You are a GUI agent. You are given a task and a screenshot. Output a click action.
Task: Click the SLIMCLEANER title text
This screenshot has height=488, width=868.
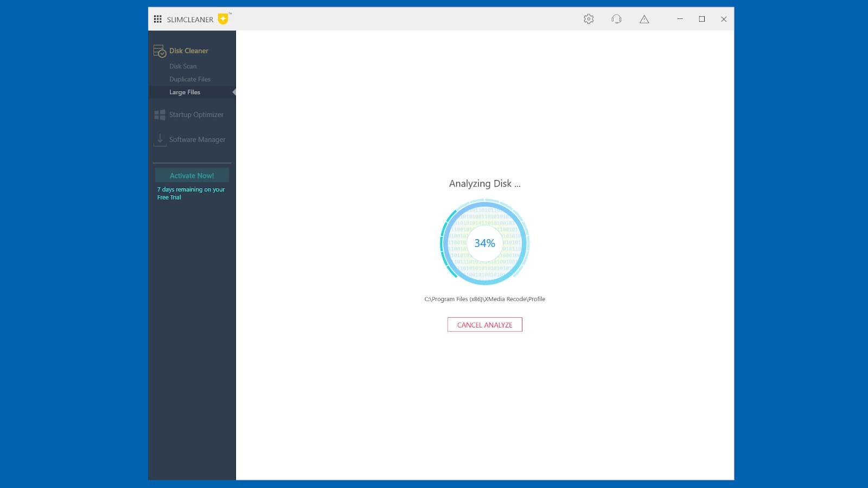(x=190, y=20)
